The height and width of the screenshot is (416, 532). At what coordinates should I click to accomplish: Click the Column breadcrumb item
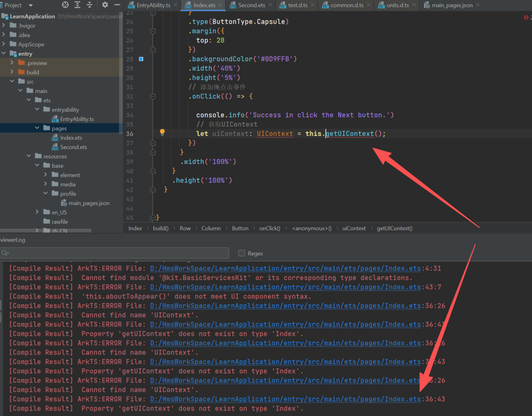(x=211, y=228)
